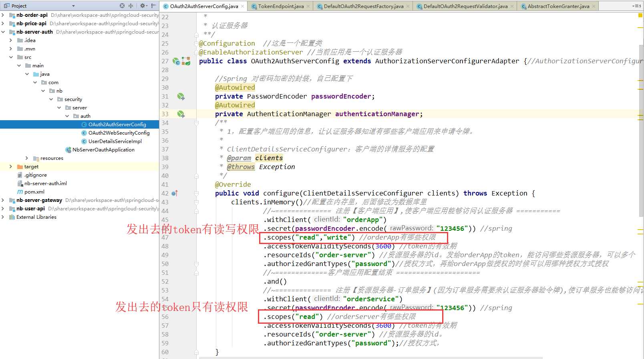Image resolution: width=644 pixels, height=359 pixels.
Task: Click the scroll-from-source target icon in Project panel
Action: click(x=122, y=6)
